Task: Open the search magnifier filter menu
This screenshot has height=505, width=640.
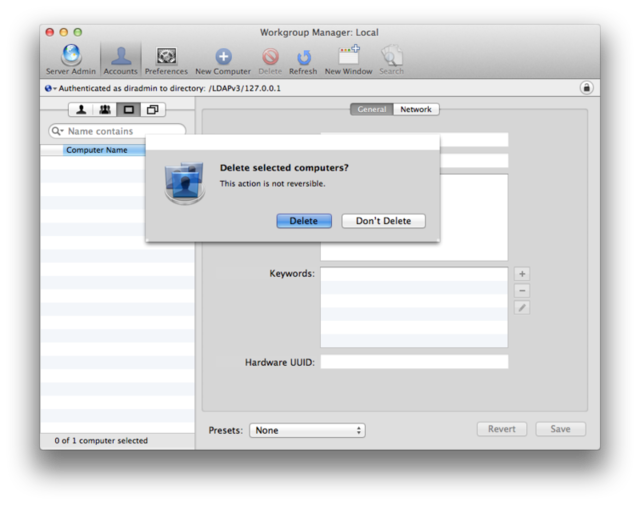Action: pyautogui.click(x=57, y=131)
